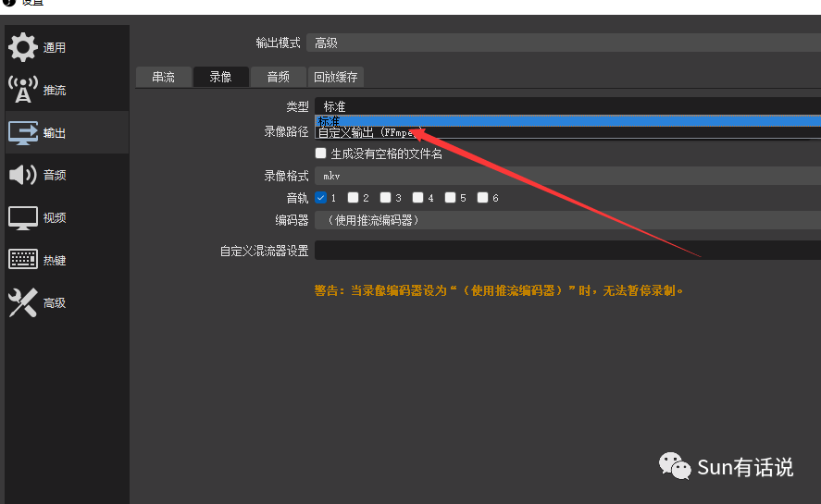Screen dimensions: 821x504
Task: Open the 热键 hotkeys keyboard icon
Action: pos(23,260)
